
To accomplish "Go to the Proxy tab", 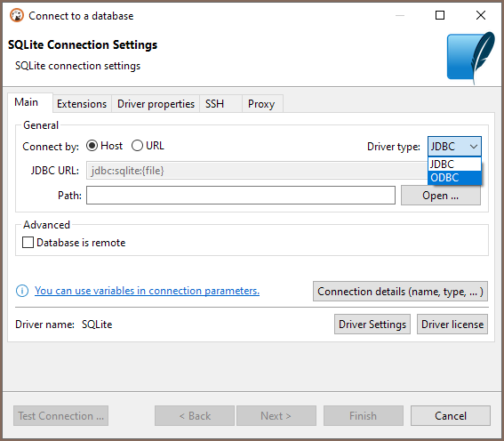I will [x=262, y=104].
